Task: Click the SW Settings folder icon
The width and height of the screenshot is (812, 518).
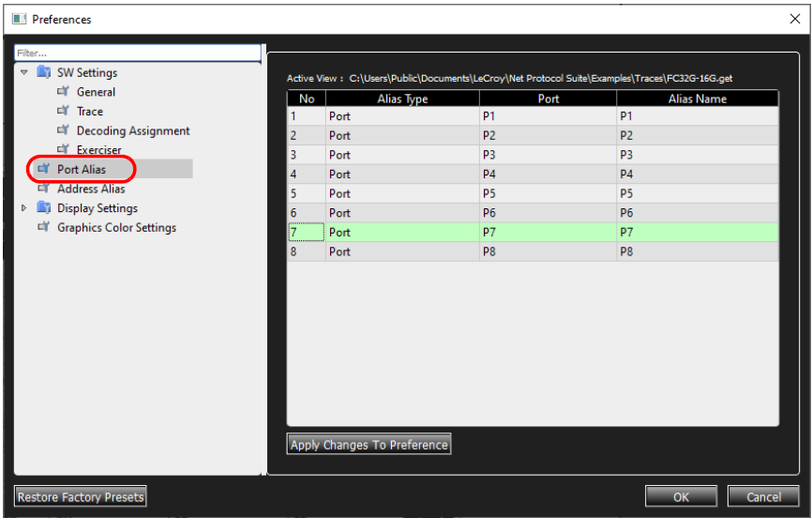Action: [44, 71]
